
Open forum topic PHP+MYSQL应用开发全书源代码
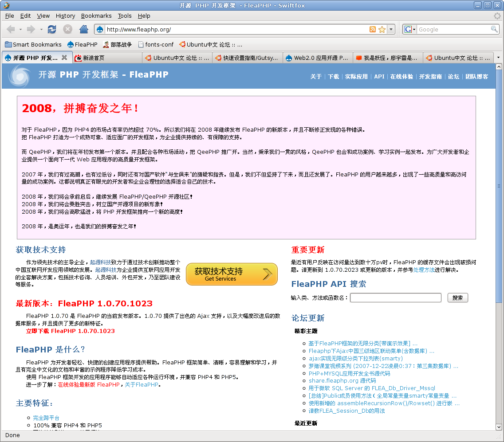[x=350, y=373]
